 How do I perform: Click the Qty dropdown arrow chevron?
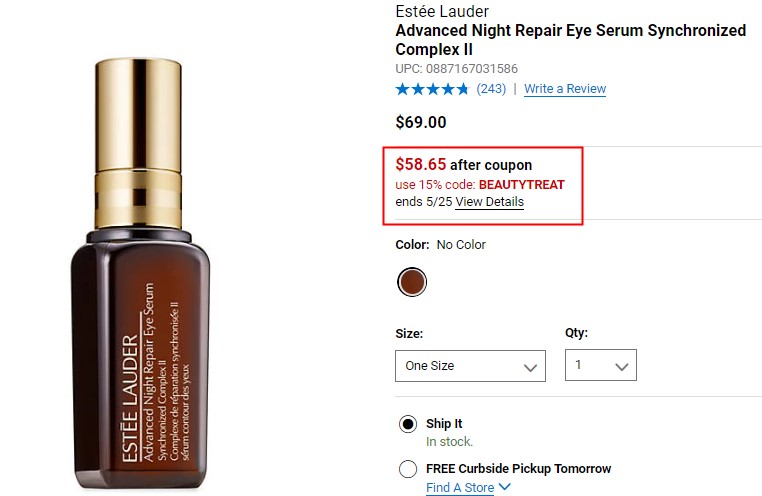tap(622, 366)
